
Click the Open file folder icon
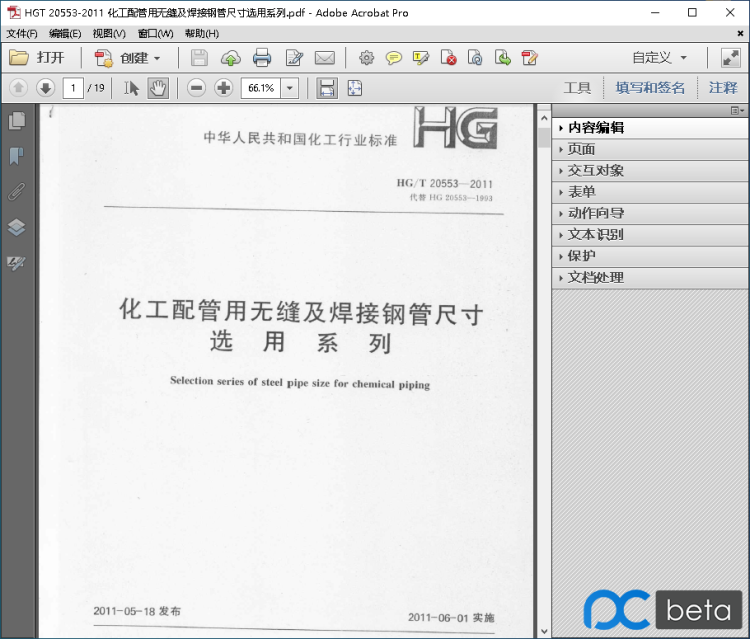pyautogui.click(x=19, y=58)
